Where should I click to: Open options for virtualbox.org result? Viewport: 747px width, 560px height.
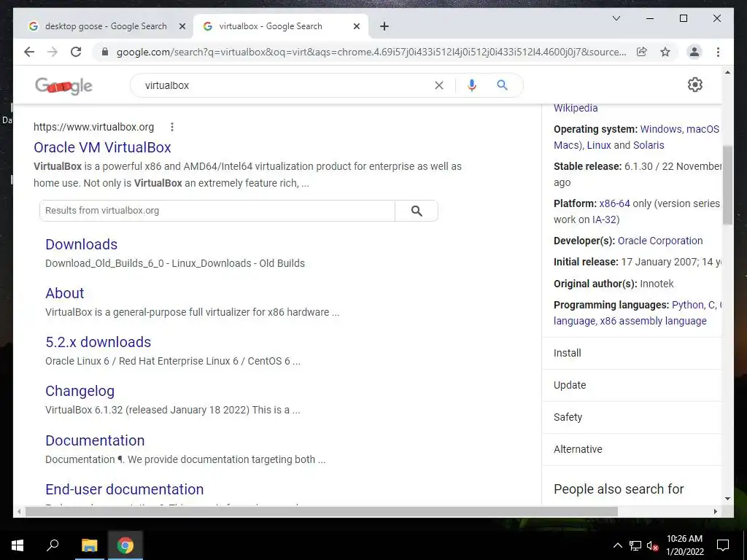(x=172, y=127)
